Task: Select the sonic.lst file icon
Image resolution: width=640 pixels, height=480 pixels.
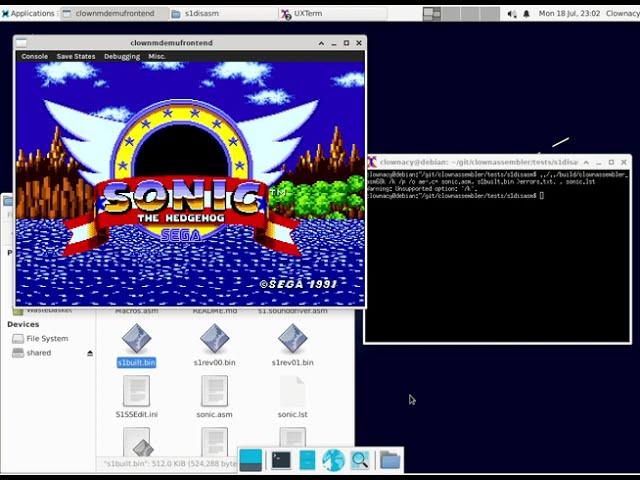Action: tap(292, 391)
